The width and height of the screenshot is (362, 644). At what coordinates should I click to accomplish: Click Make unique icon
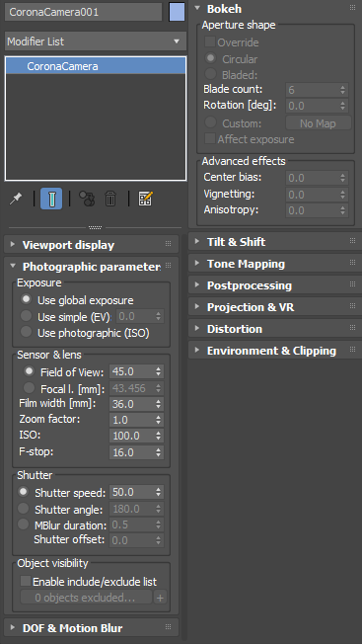tap(87, 199)
